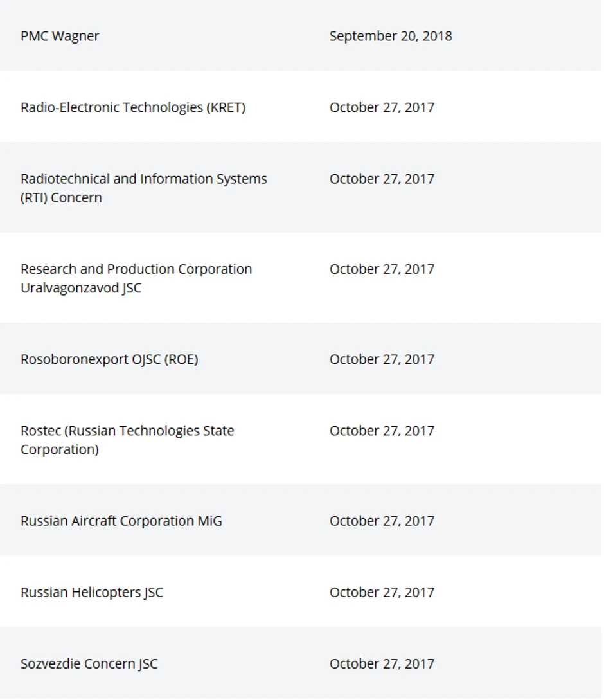Select the date for Russian Helicopters JSC
The width and height of the screenshot is (604, 700).
pyautogui.click(x=381, y=592)
